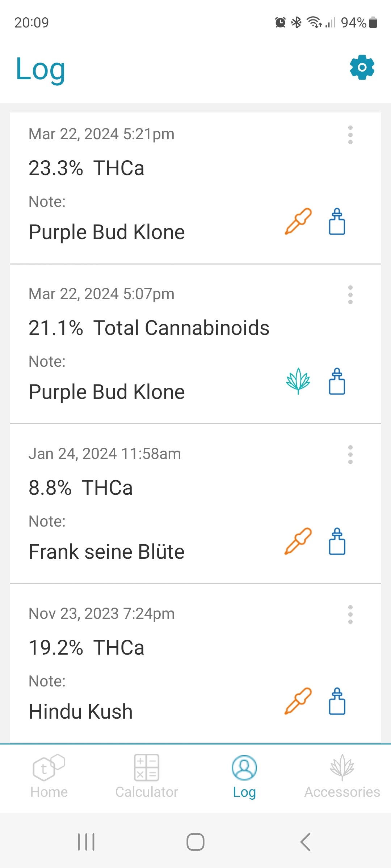Tap bottle icon on Hindu Kush entry
391x868 pixels.
pyautogui.click(x=337, y=701)
